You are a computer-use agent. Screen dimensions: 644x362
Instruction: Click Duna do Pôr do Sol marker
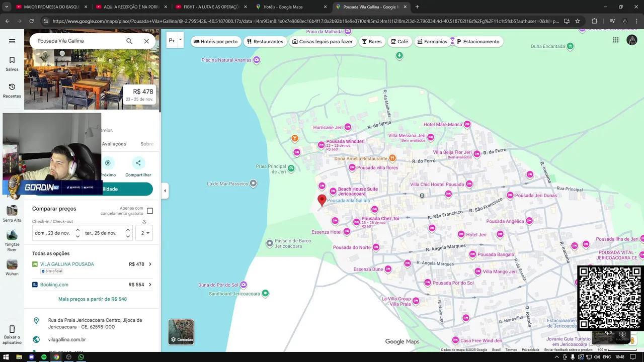click(244, 285)
